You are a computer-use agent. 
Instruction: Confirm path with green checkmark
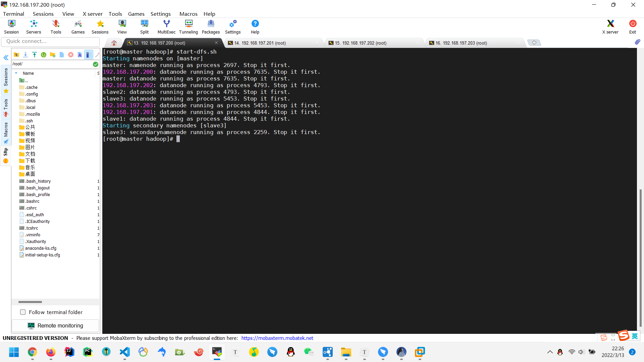pos(96,64)
